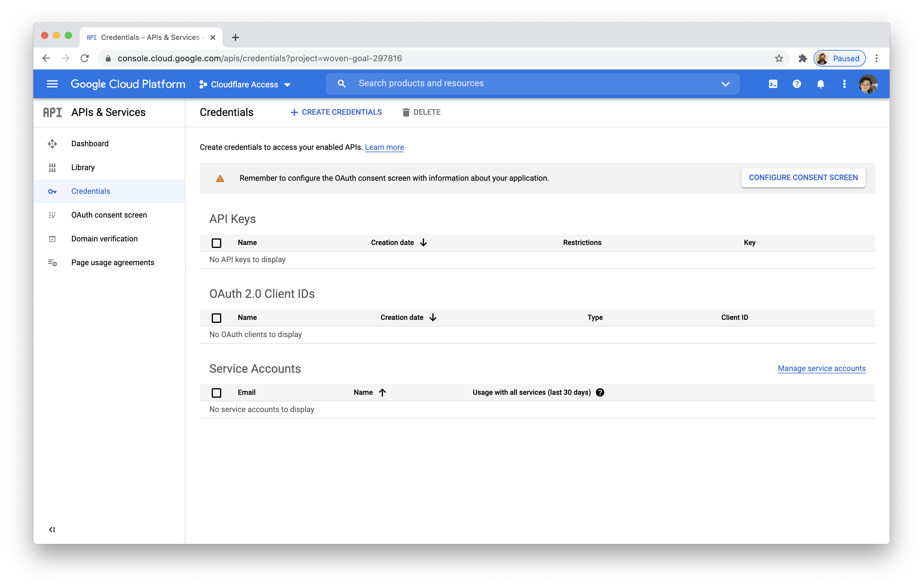Click the Manage service accounts link

tap(821, 368)
